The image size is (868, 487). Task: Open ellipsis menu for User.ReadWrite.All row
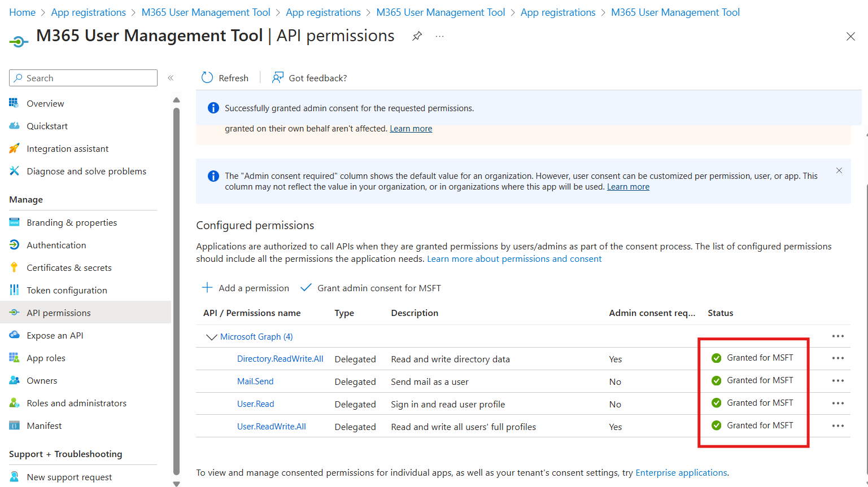tap(838, 426)
